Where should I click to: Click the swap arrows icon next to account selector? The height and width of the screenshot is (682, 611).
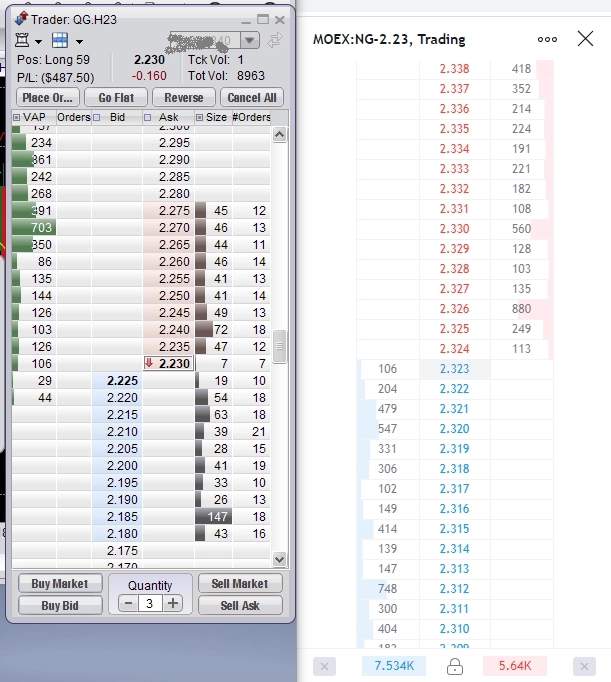pyautogui.click(x=275, y=40)
